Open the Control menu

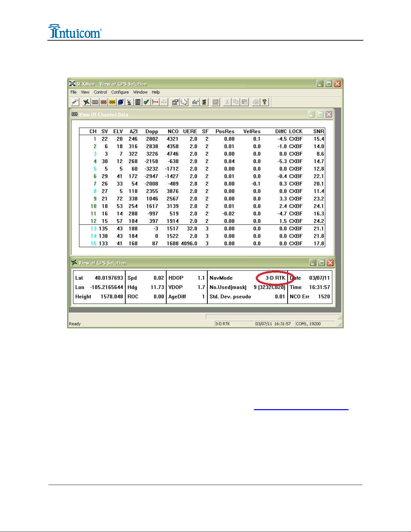click(100, 92)
